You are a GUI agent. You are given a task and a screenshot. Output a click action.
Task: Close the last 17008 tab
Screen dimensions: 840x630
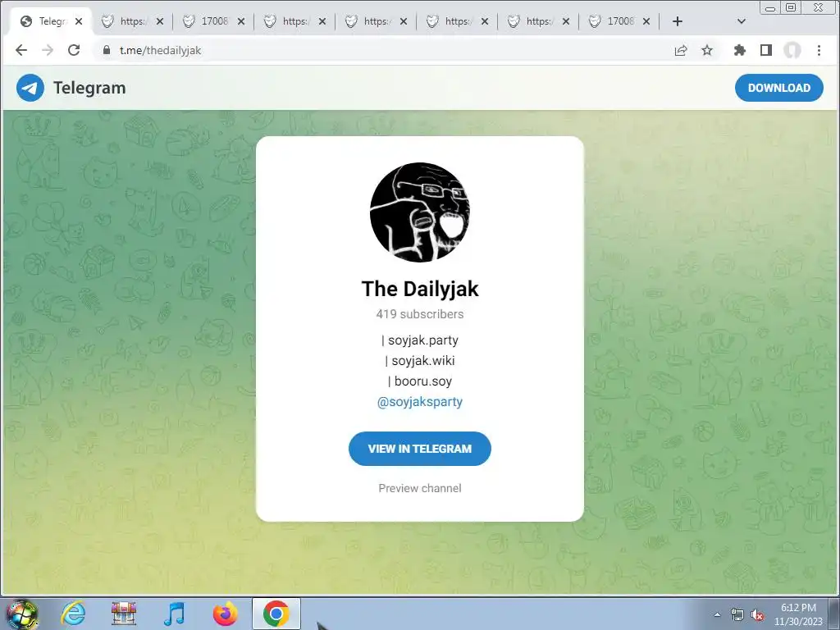click(x=646, y=21)
